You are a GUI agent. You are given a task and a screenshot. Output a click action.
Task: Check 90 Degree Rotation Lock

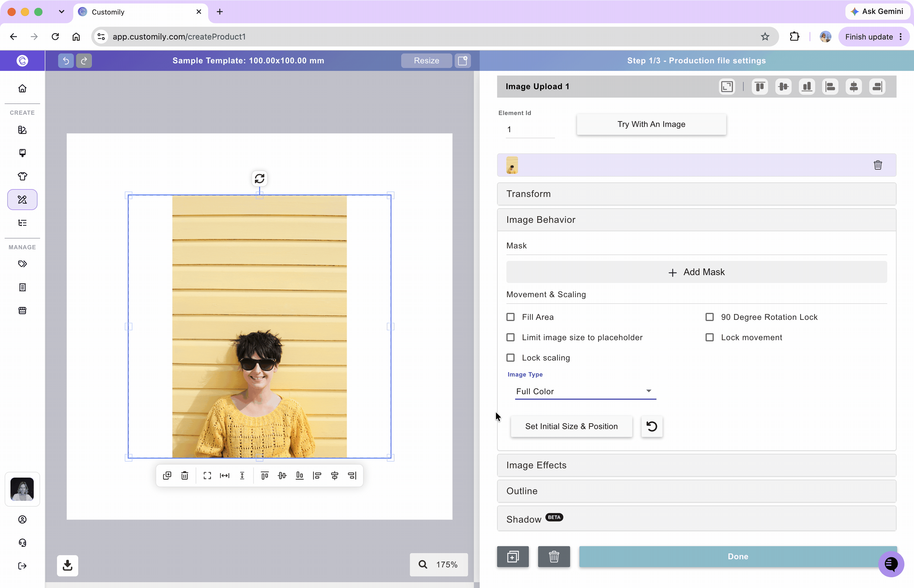[x=710, y=317]
